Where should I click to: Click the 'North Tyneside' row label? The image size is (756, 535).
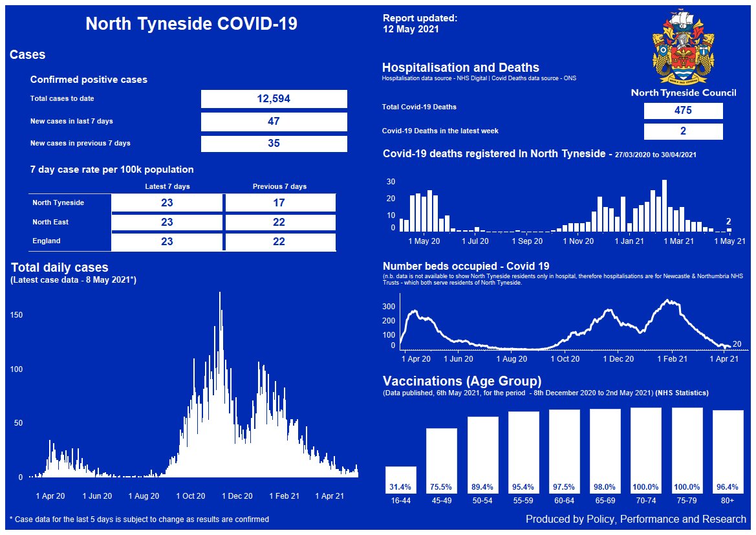(58, 202)
